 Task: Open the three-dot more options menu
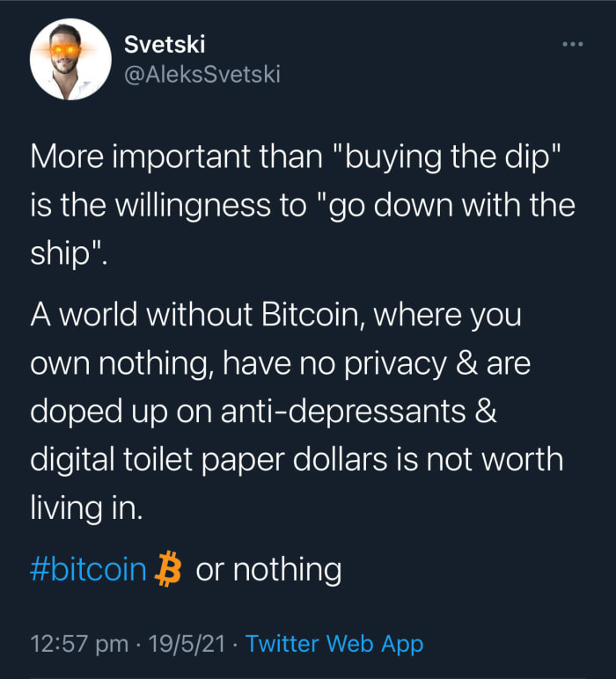tap(573, 44)
